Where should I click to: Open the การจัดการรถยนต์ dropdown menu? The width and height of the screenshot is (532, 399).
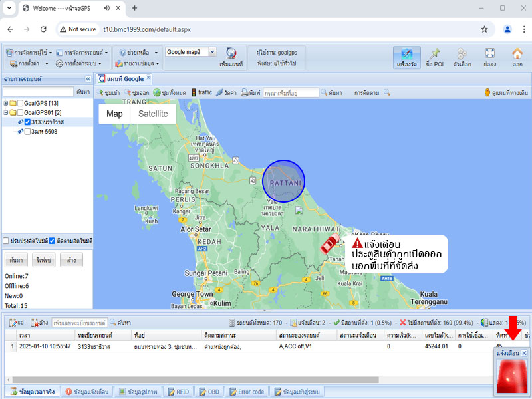pos(82,53)
